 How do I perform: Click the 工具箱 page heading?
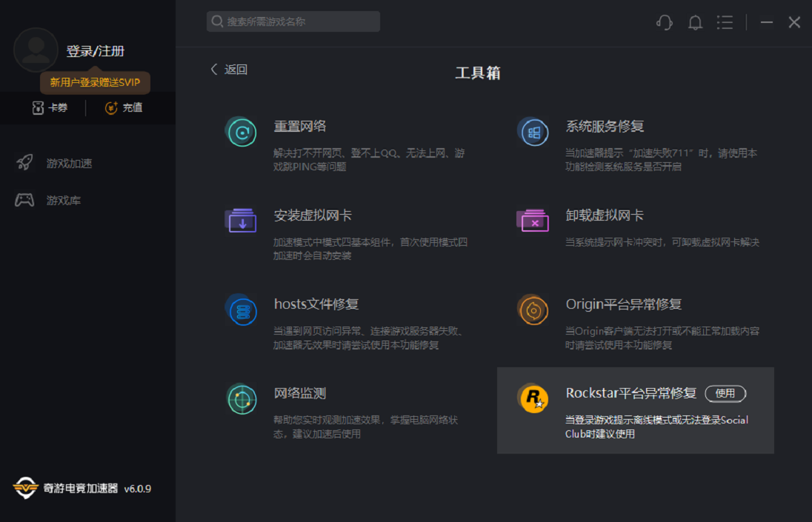point(478,73)
